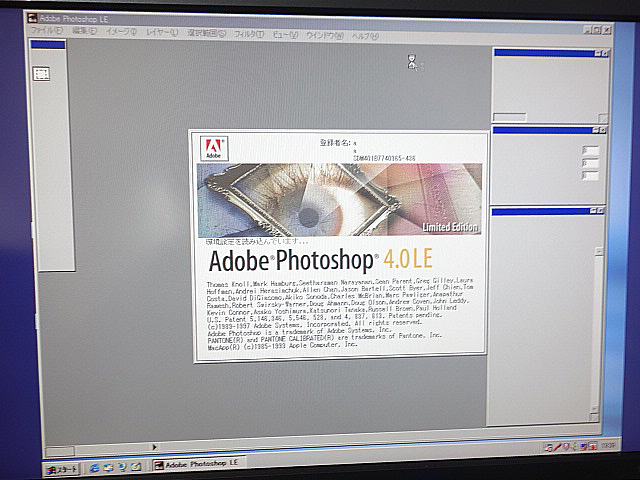Click the status bar arrow expander
The image size is (640, 480).
153,447
